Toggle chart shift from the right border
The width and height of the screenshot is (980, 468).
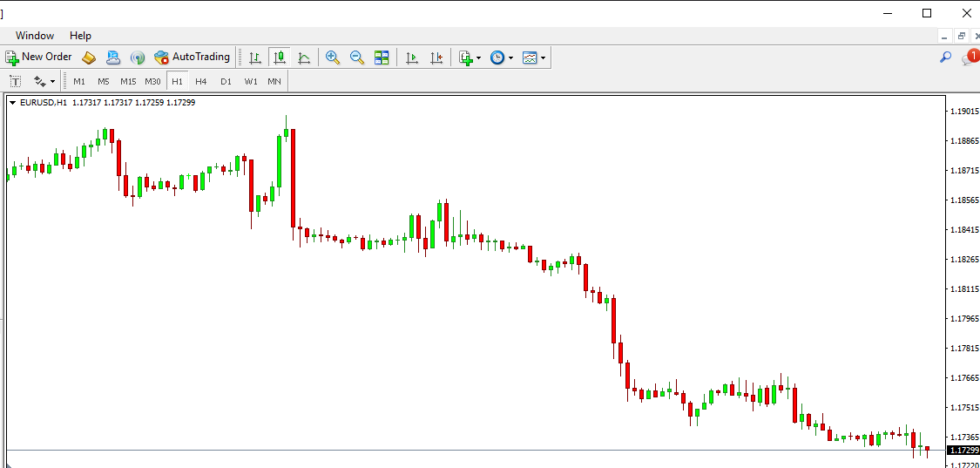coord(436,58)
